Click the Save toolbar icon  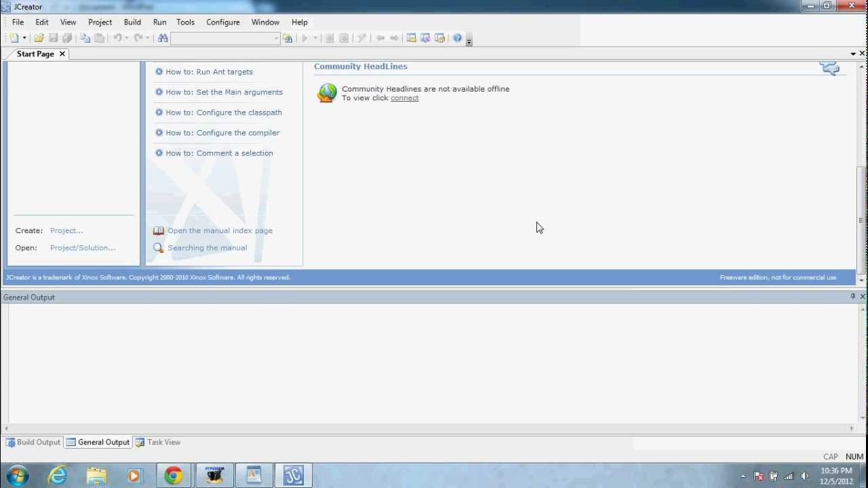pos(53,39)
